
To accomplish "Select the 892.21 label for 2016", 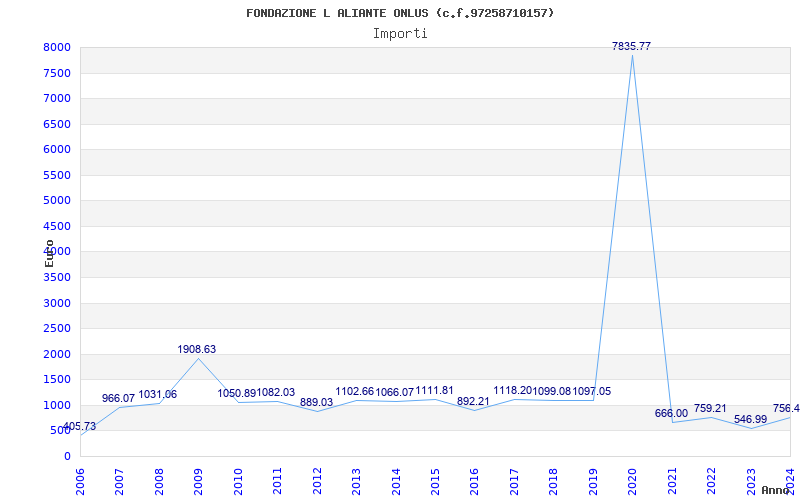I will click(x=473, y=402).
